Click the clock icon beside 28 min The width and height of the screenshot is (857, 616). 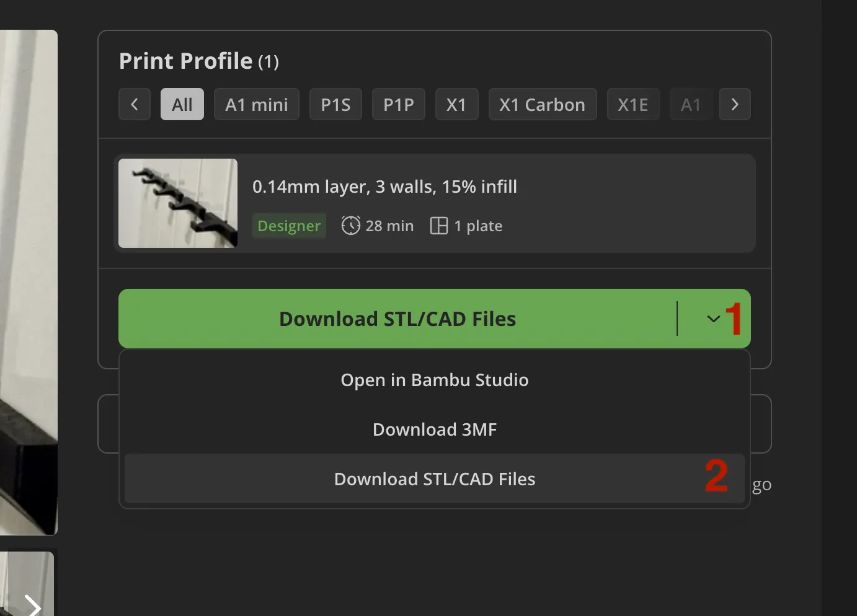pos(350,226)
